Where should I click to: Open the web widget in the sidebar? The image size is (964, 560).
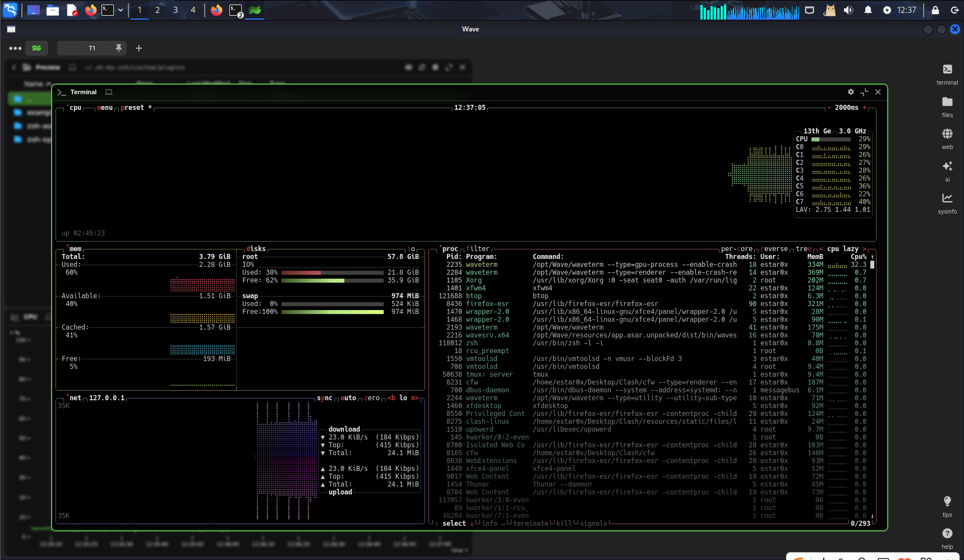[947, 138]
